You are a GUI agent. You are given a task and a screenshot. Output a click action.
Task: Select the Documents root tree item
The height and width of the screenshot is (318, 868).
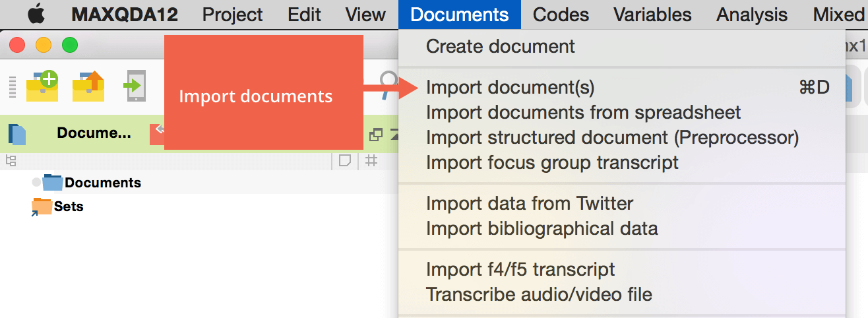103,183
